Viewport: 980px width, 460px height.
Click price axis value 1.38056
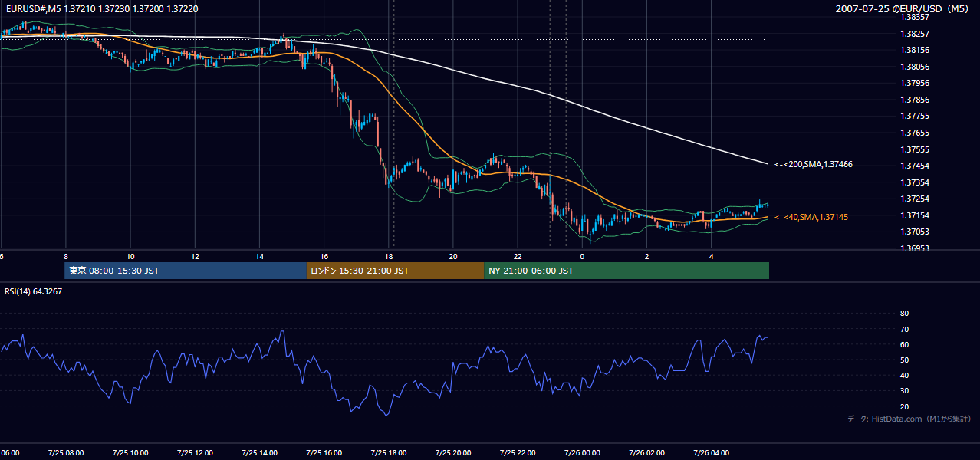tap(915, 67)
